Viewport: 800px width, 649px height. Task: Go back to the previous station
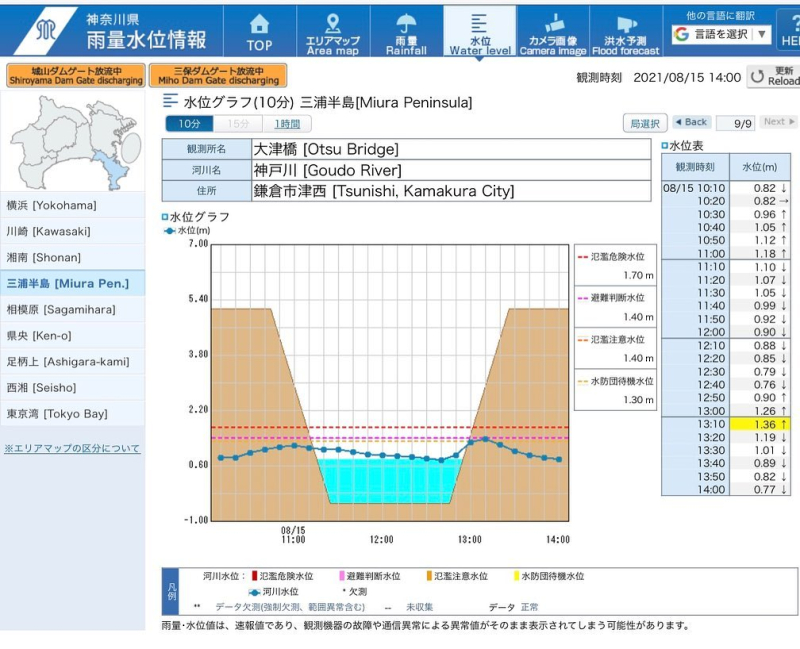coord(692,122)
